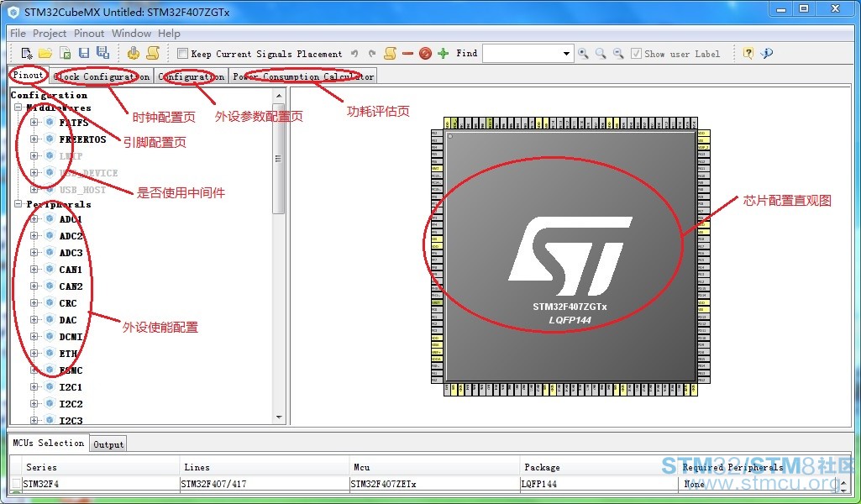Select the MCUs Selection tab
The height and width of the screenshot is (504, 861).
coord(49,443)
